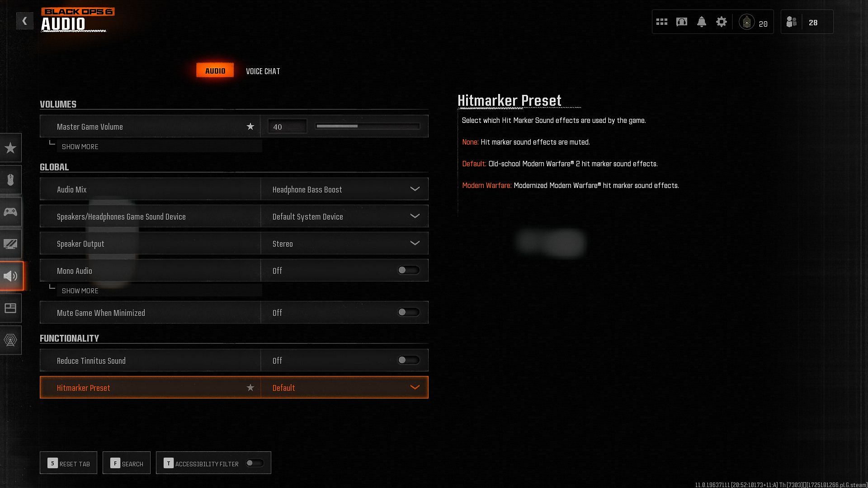This screenshot has width=868, height=488.
Task: Click the settings gear icon in top bar
Action: [x=722, y=21]
